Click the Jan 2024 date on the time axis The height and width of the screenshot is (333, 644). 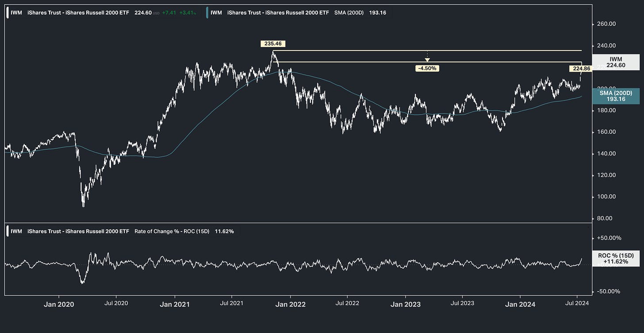click(520, 304)
